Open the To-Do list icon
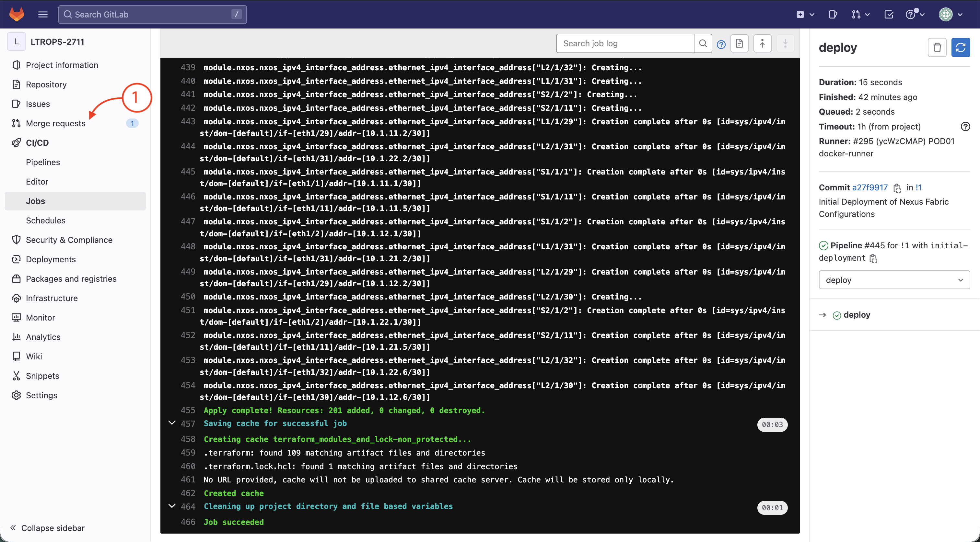 [x=889, y=15]
